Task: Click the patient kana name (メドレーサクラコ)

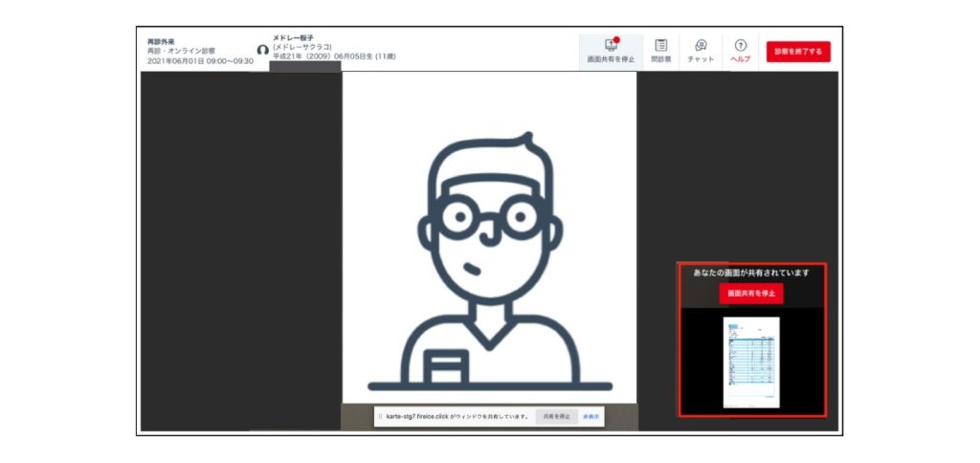Action: 303,47
